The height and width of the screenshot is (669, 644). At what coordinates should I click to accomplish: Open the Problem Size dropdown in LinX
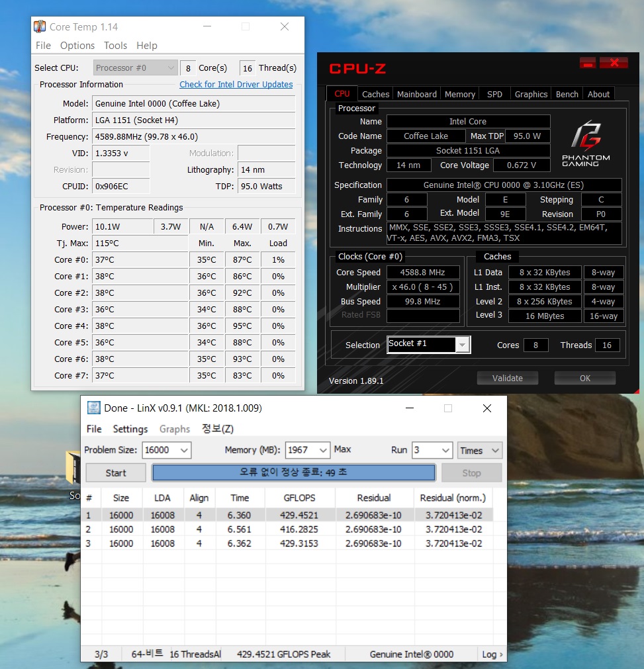[184, 450]
